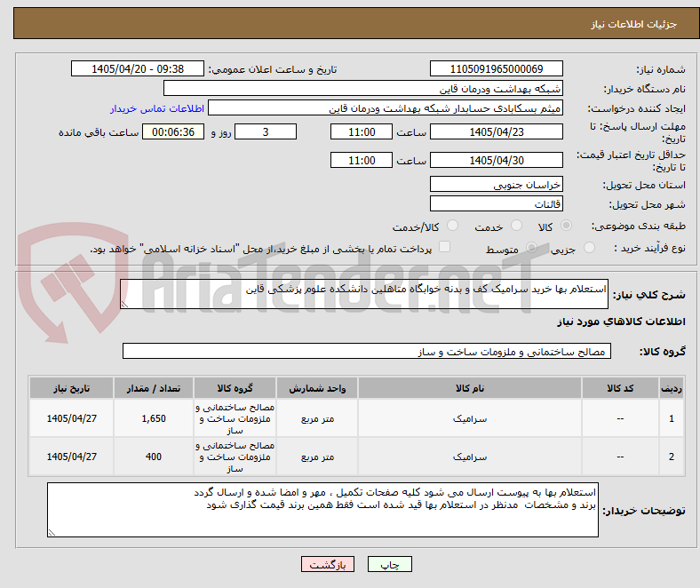Click the تعداد / مقدار column header

coord(154,388)
